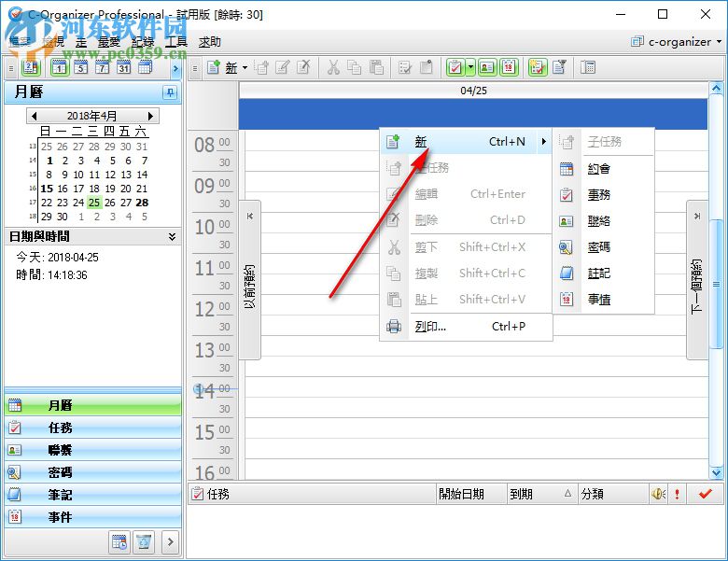This screenshot has width=728, height=561.
Task: Switch to 7-day week view icon
Action: pos(102,68)
